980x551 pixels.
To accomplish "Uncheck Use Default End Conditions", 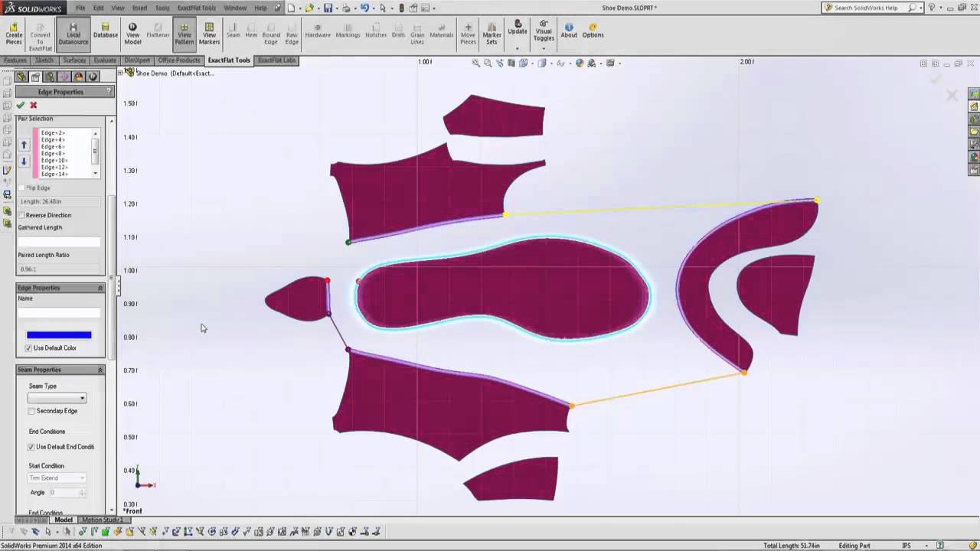I will [31, 447].
